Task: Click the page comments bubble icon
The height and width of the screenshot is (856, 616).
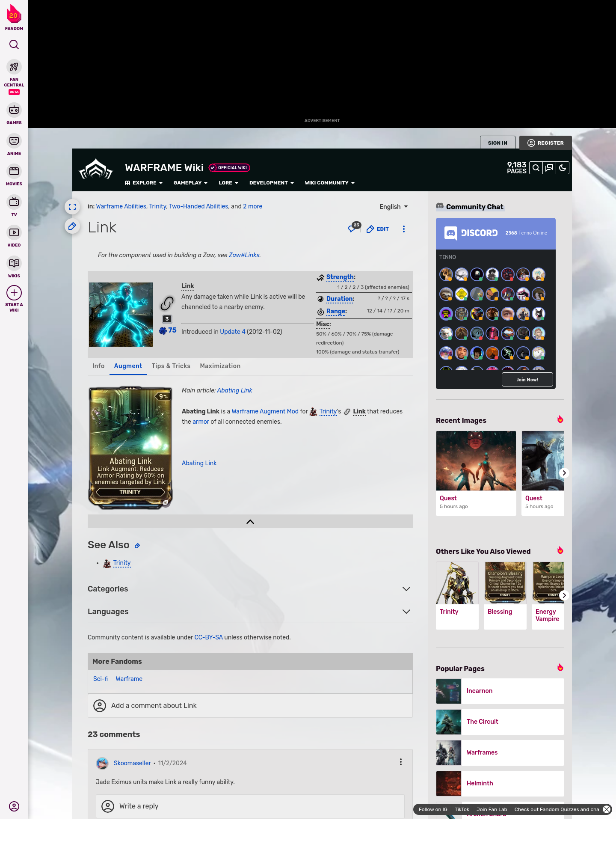Action: click(x=352, y=229)
